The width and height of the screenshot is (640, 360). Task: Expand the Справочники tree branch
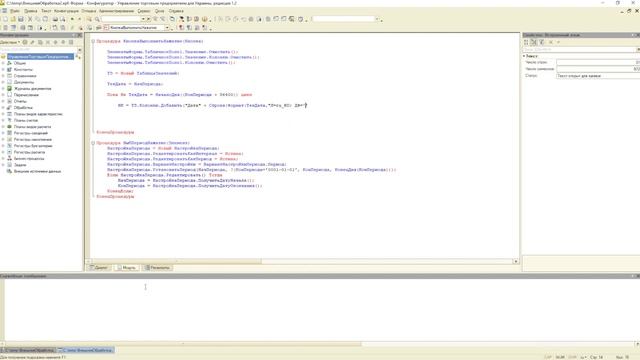(x=3, y=76)
